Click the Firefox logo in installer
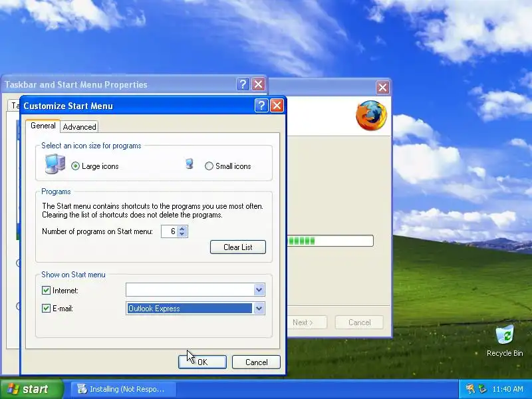 coord(371,115)
